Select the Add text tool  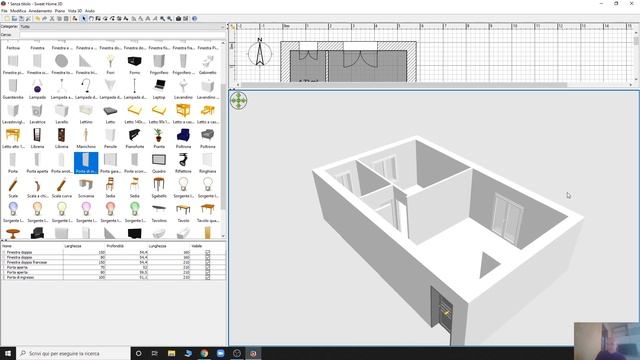[x=126, y=18]
